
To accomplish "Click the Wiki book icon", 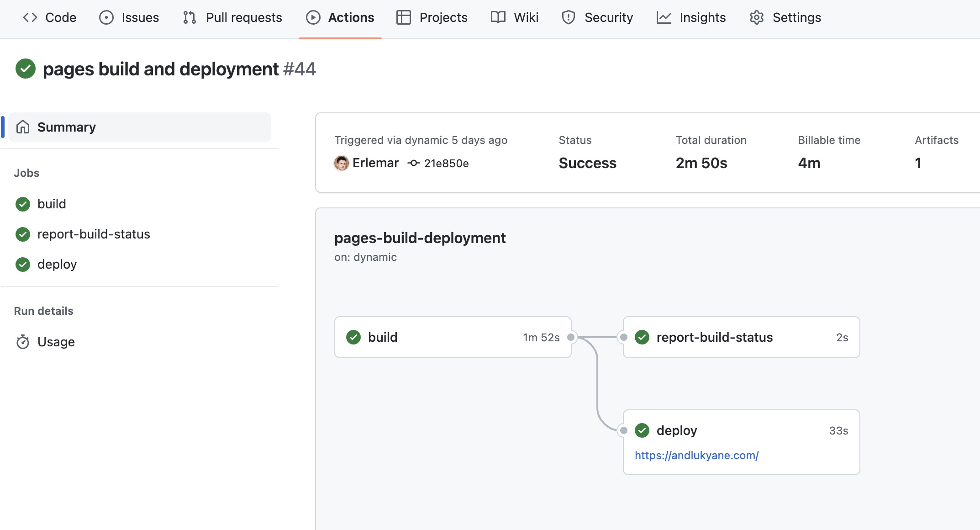I will (x=498, y=17).
